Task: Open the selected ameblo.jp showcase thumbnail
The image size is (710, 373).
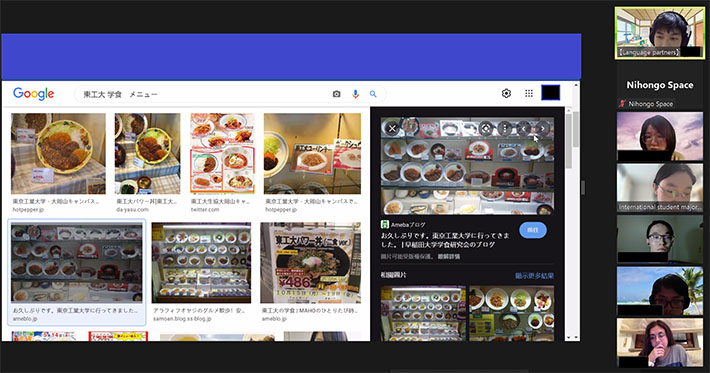Action: click(x=77, y=263)
